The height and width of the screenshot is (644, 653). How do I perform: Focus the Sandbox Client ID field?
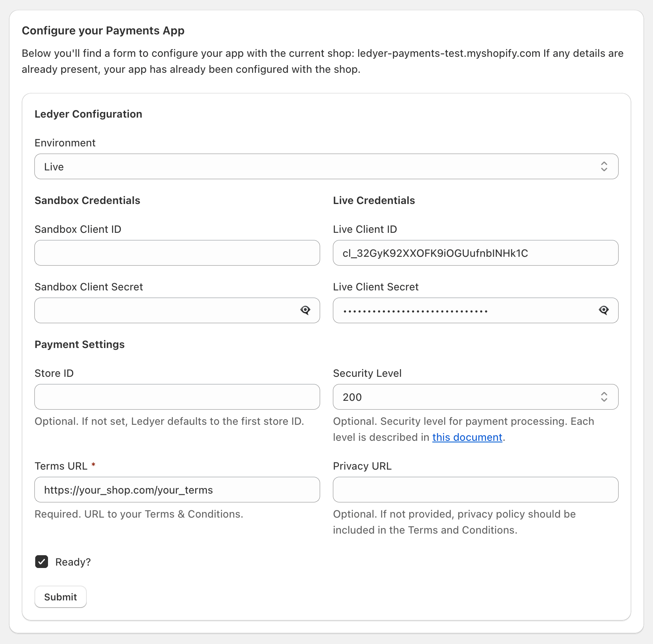click(x=177, y=253)
